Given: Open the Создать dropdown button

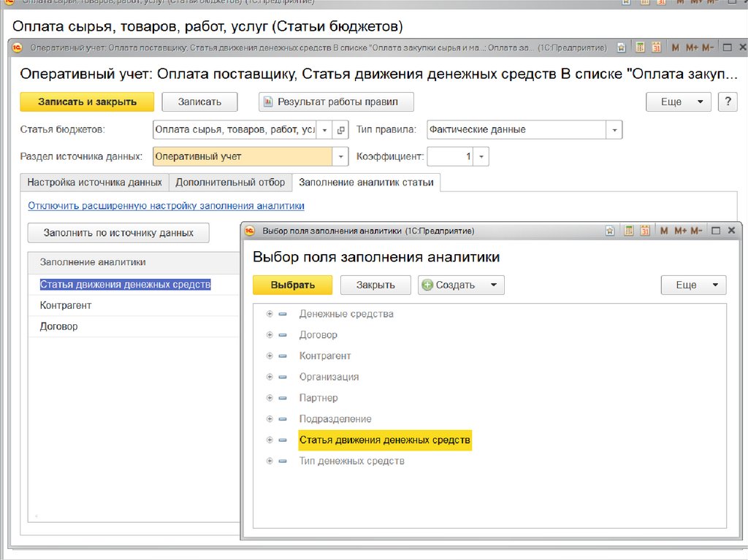Looking at the screenshot, I should (461, 285).
